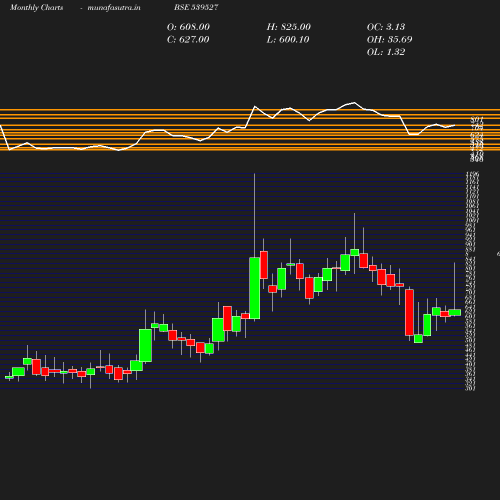Select the "BSE 539527" symbol text
Screen dimensions: 500x500
[196, 7]
